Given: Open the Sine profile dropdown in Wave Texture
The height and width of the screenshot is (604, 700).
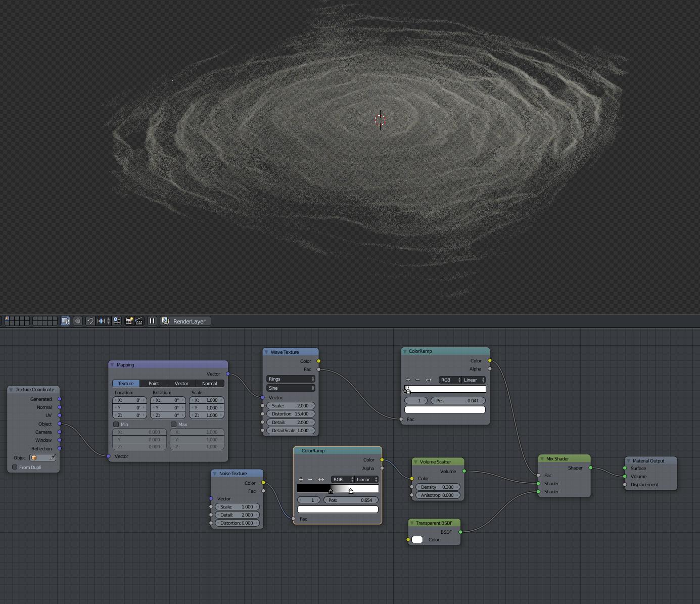Looking at the screenshot, I should (x=291, y=388).
